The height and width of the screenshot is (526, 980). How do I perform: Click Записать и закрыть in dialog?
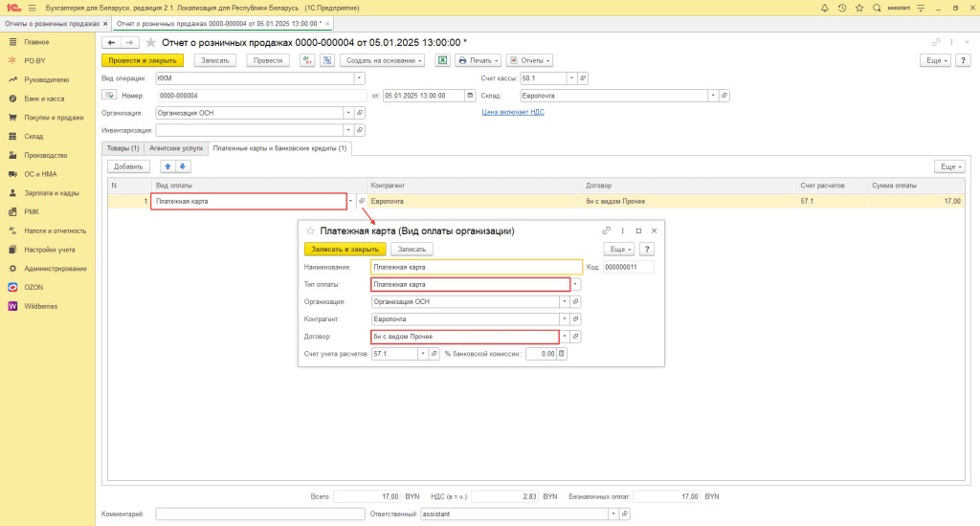point(345,250)
